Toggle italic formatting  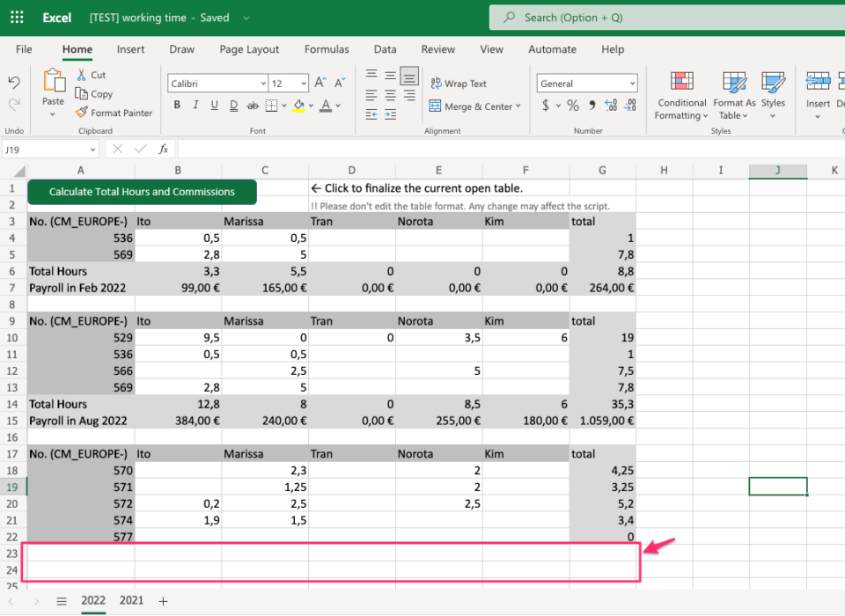coord(195,106)
